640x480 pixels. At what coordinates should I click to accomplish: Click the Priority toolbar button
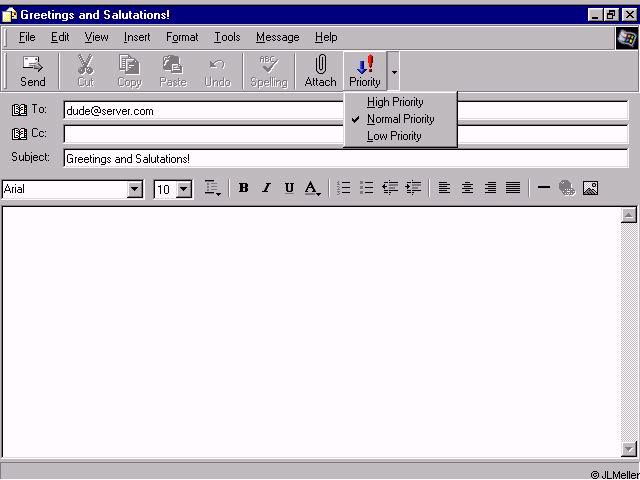365,71
